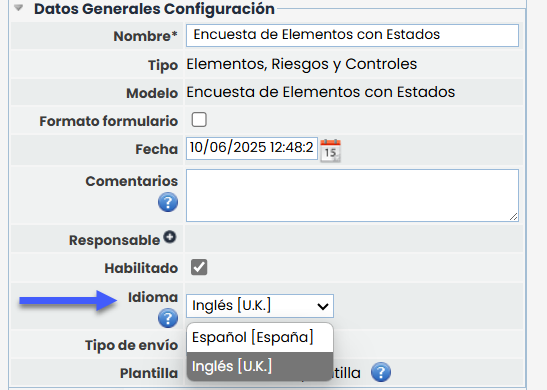Open the calendar date picker icon
The image size is (547, 390).
[x=330, y=150]
